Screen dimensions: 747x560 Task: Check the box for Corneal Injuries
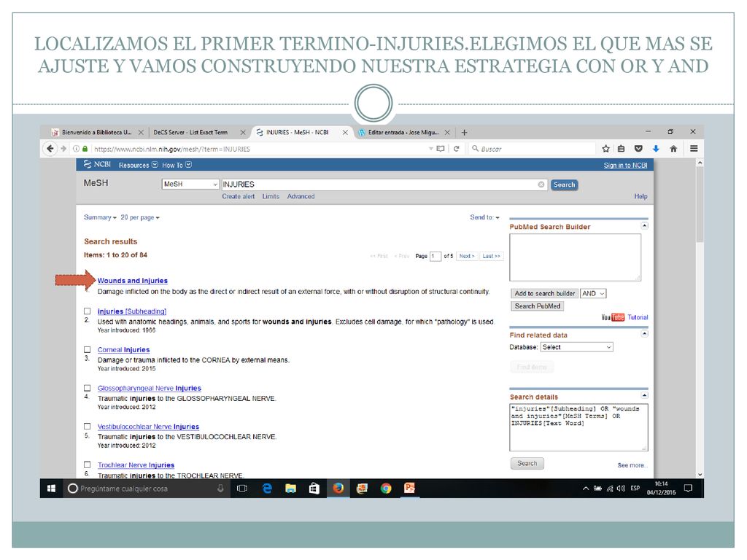(88, 349)
